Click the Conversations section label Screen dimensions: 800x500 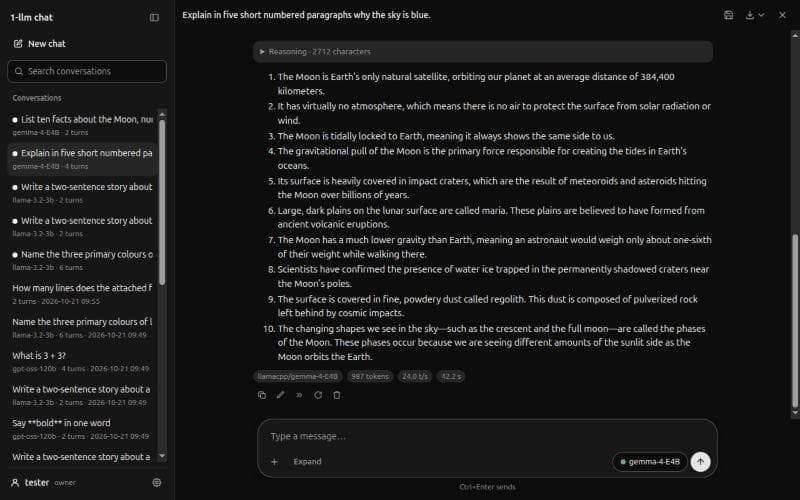tap(37, 98)
